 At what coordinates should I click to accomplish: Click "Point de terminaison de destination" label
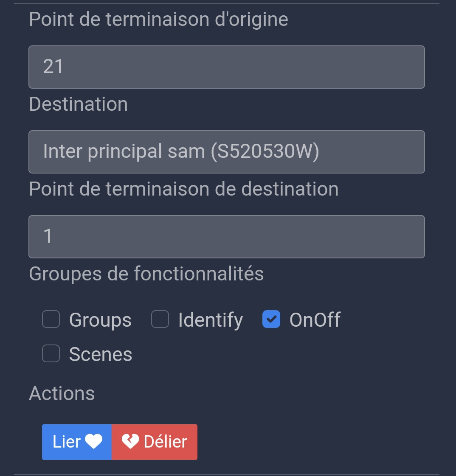184,189
